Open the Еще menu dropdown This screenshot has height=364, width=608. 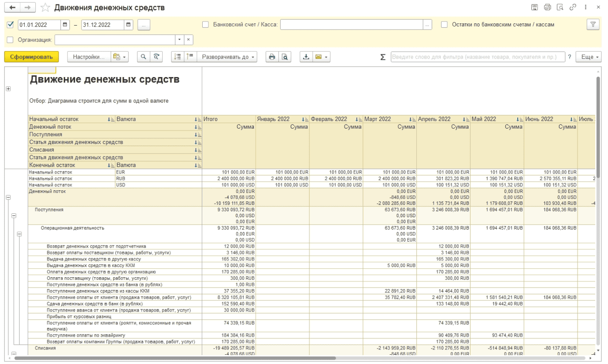(588, 57)
